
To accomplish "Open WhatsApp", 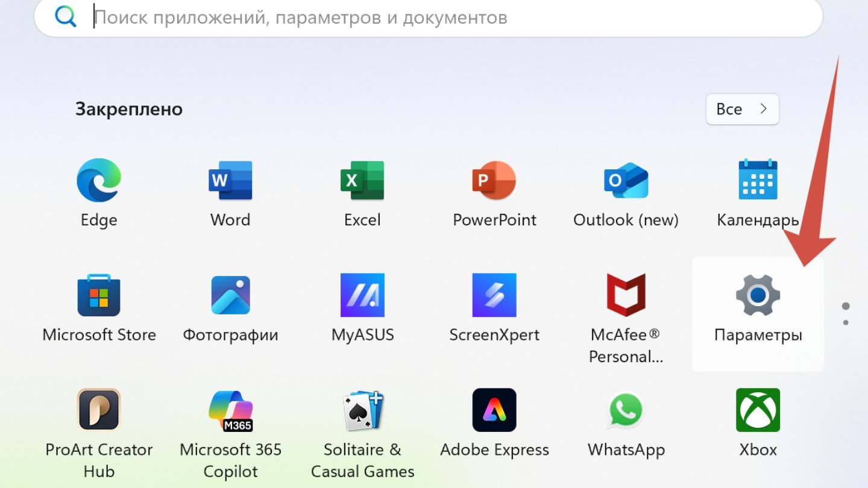I will click(626, 410).
